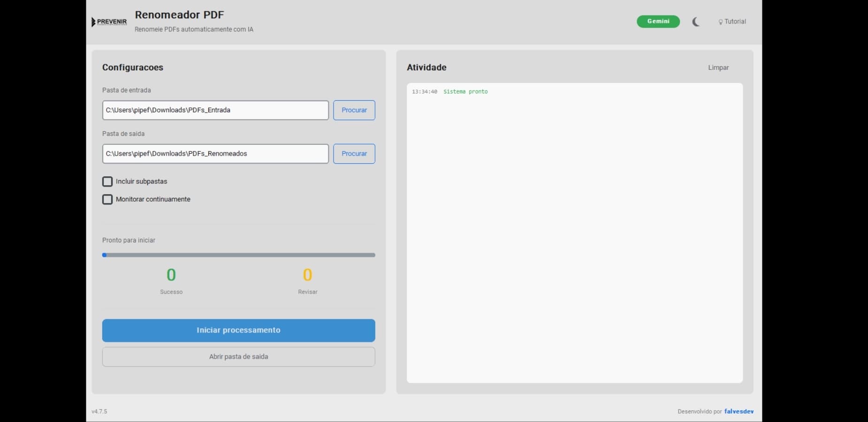868x422 pixels.
Task: Clear the activity log with Limpar
Action: point(718,68)
